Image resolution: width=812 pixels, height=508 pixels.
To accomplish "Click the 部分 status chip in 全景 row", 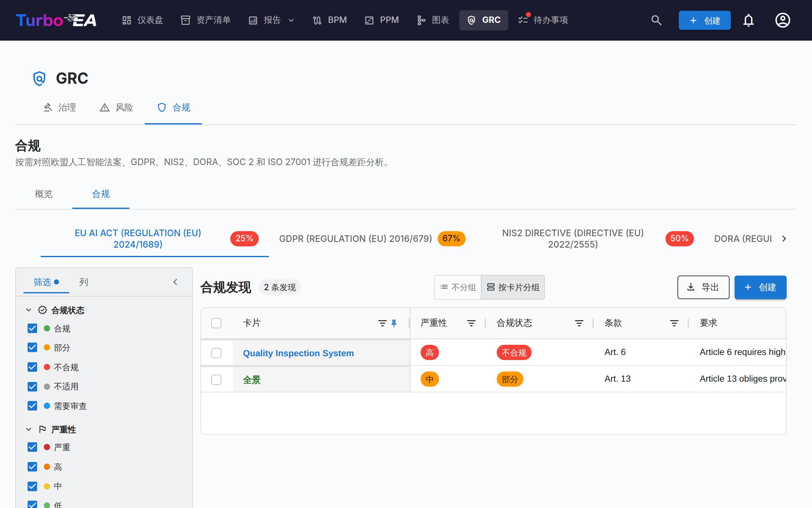I will pyautogui.click(x=510, y=379).
